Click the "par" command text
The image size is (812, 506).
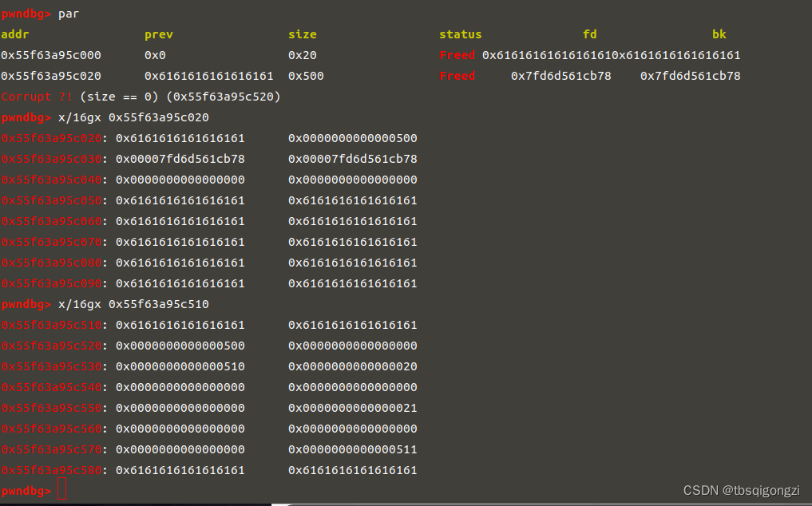[x=69, y=14]
